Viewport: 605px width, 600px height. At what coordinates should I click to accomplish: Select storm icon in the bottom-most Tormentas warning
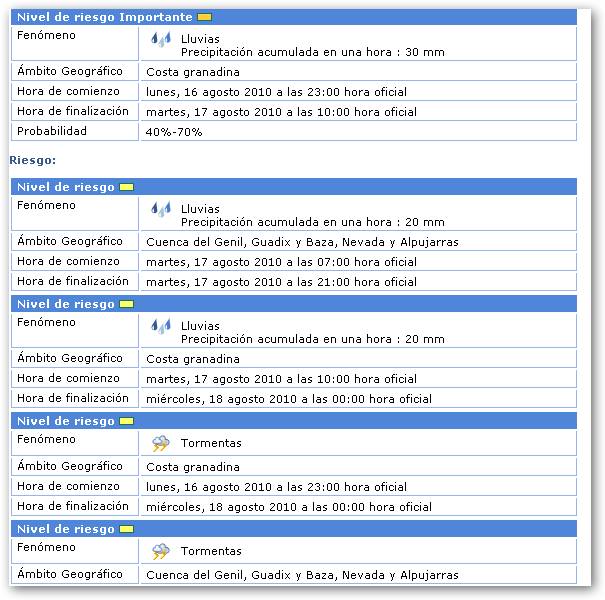(x=160, y=551)
